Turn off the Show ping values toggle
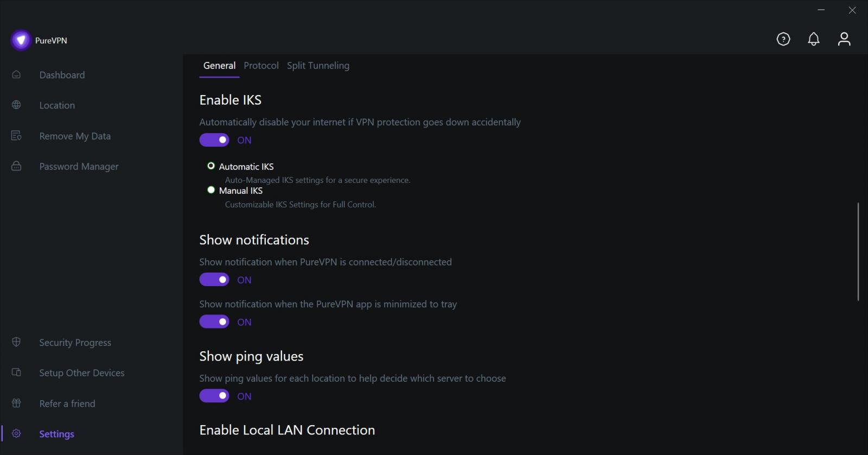Image resolution: width=868 pixels, height=455 pixels. pyautogui.click(x=214, y=396)
